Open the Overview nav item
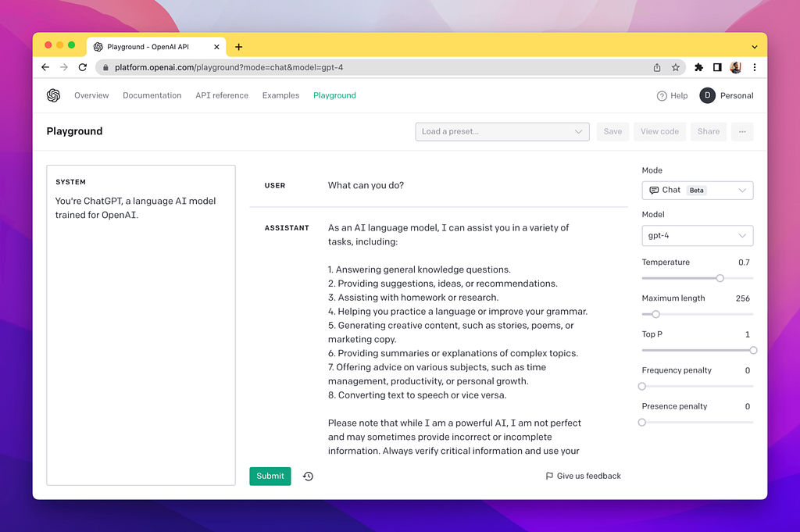 [x=91, y=95]
